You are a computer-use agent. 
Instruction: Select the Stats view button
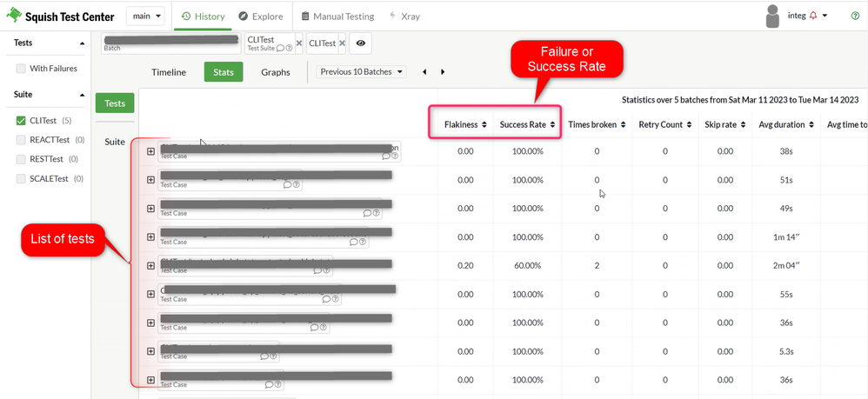(224, 72)
